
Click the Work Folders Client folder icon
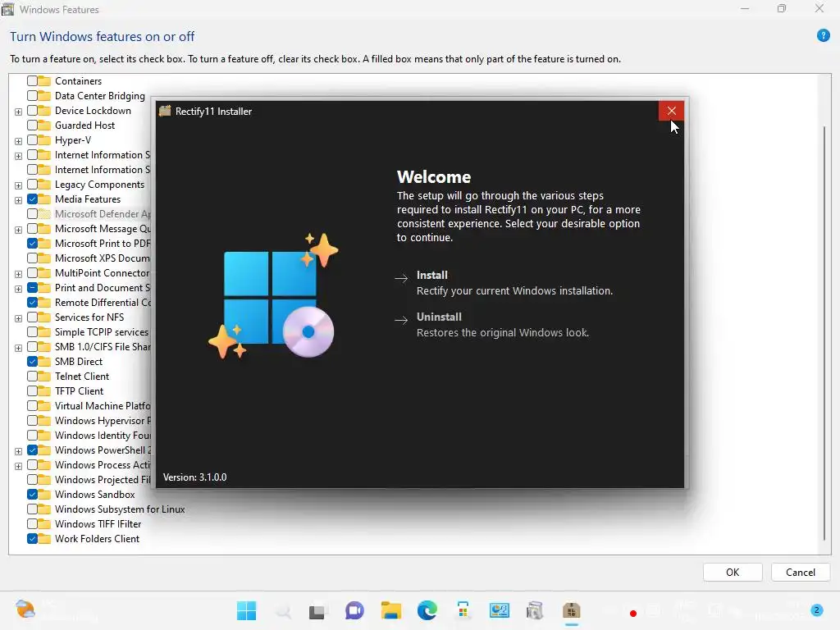click(x=44, y=539)
